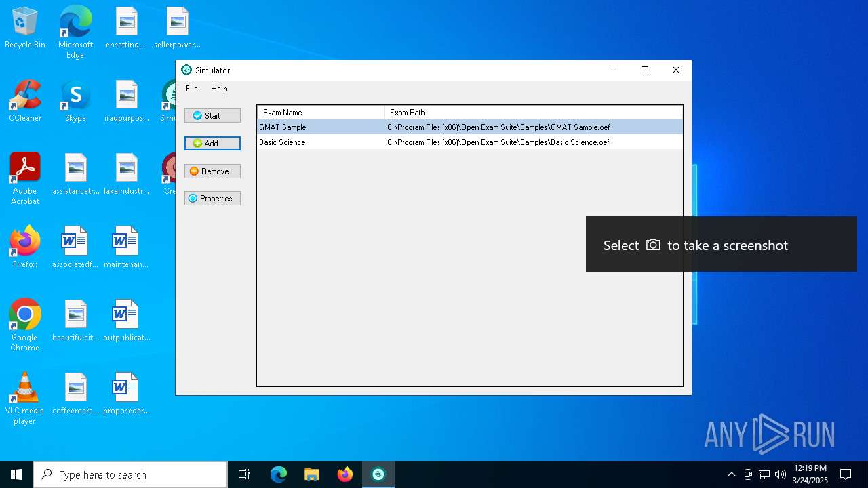Open exam Properties button
This screenshot has width=868, height=488.
coord(212,199)
